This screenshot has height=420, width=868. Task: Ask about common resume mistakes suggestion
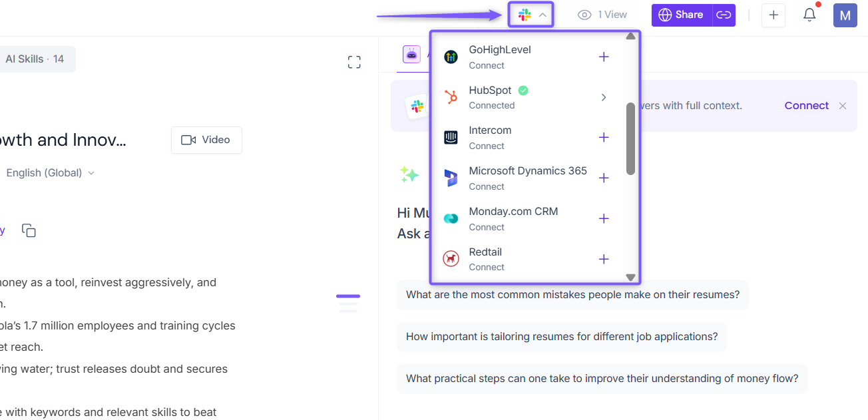572,294
